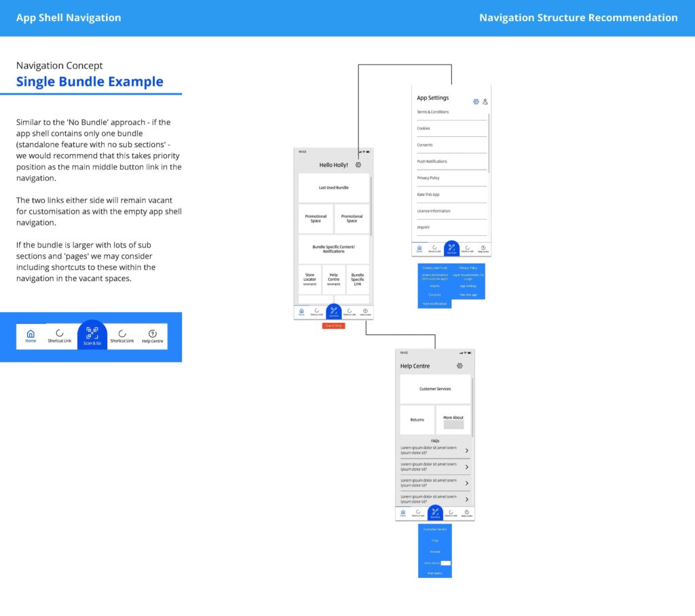Open the Last Used Bundle tile
Viewport: 695px width, 616px height.
pyautogui.click(x=333, y=187)
